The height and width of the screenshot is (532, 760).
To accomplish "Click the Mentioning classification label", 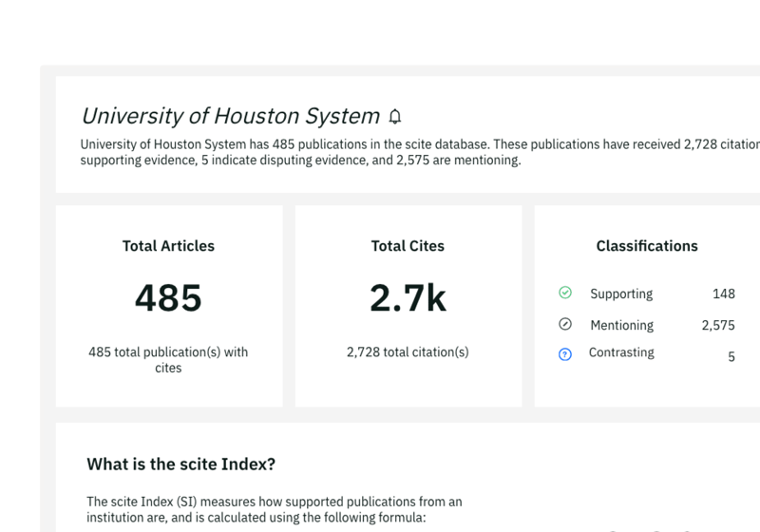I will pyautogui.click(x=621, y=325).
